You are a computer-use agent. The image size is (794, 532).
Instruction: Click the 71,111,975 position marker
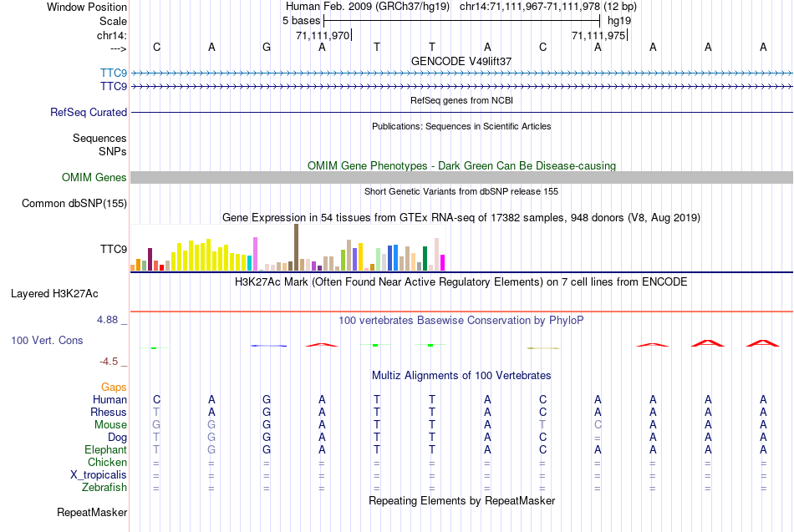(x=599, y=35)
